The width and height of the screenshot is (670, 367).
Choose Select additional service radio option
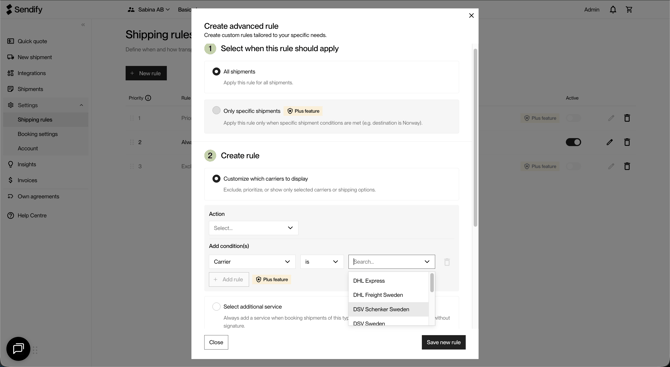pyautogui.click(x=216, y=306)
